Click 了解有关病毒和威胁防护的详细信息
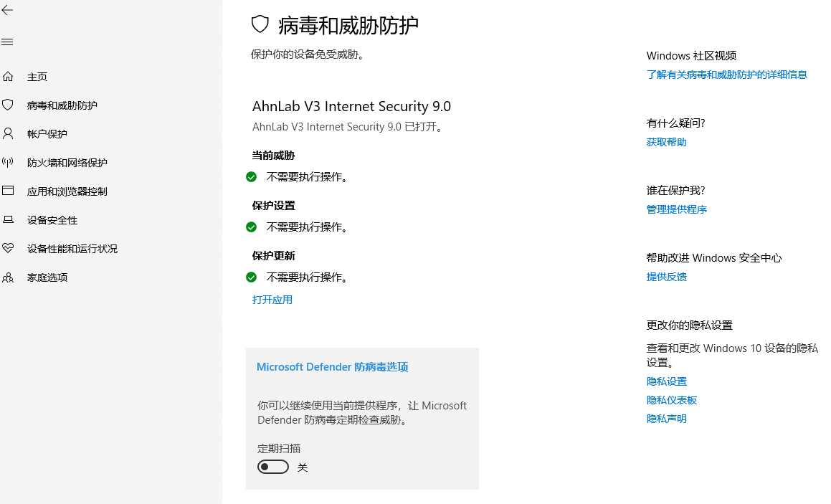The image size is (831, 504). coord(726,74)
